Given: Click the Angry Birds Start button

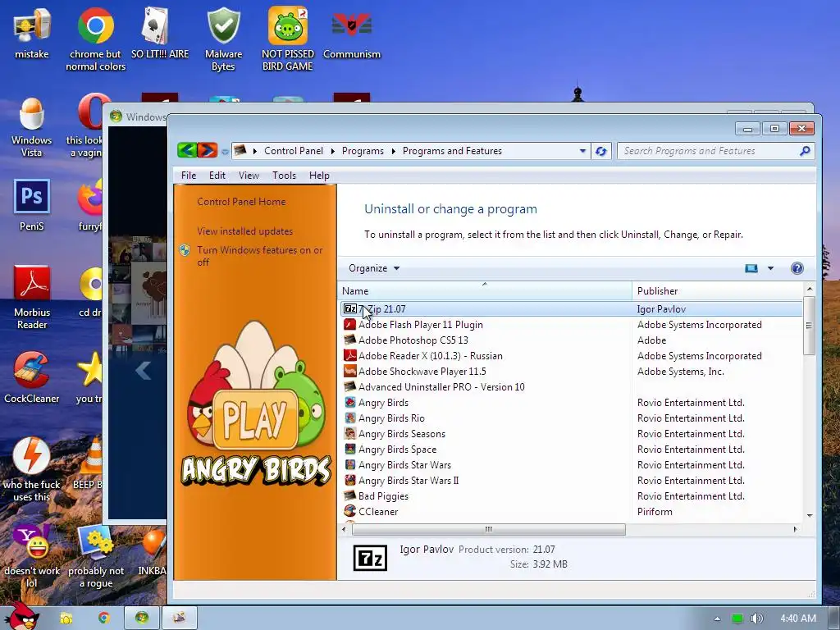Looking at the screenshot, I should 21,615.
